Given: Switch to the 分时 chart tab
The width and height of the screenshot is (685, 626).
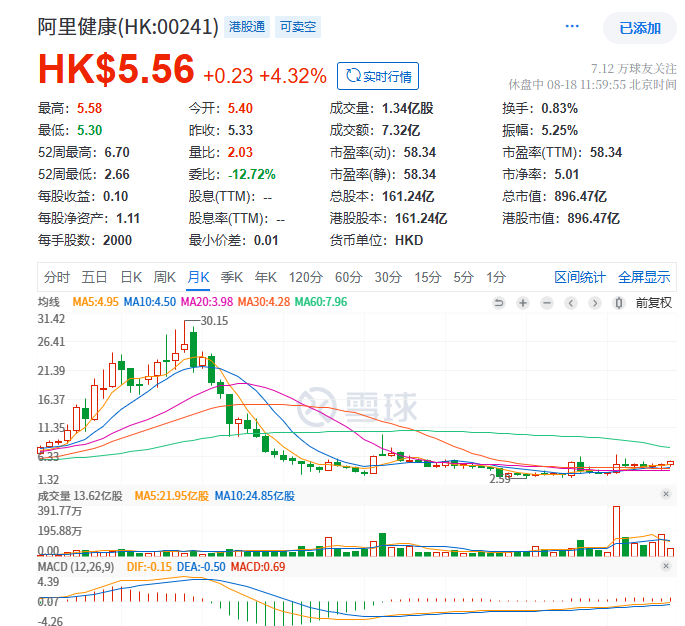Looking at the screenshot, I should 57,277.
